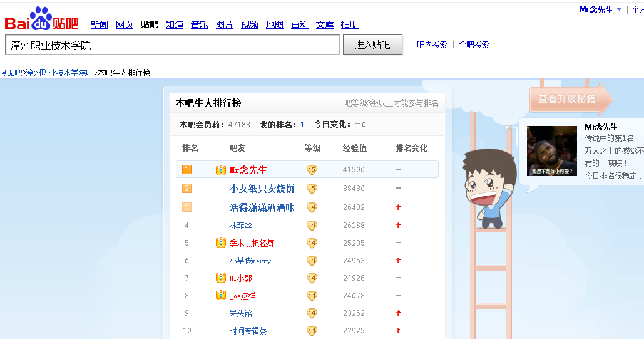Click the 经验值 column header
The height and width of the screenshot is (339, 644).
point(355,148)
